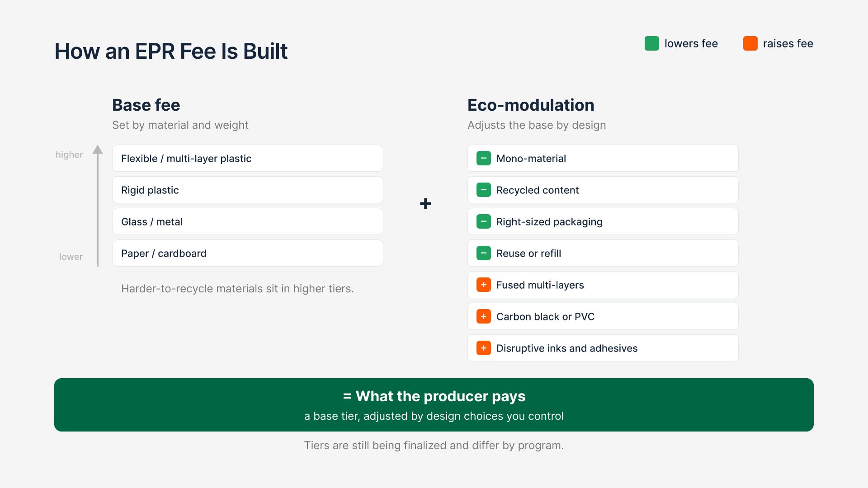Click the green 'lowers fee' legend swatch
The image size is (868, 488).
click(x=651, y=43)
